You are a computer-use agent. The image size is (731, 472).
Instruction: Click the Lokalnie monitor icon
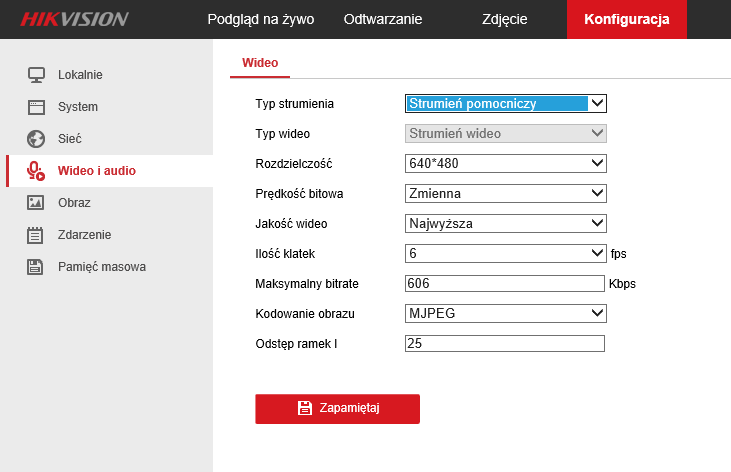[36, 75]
